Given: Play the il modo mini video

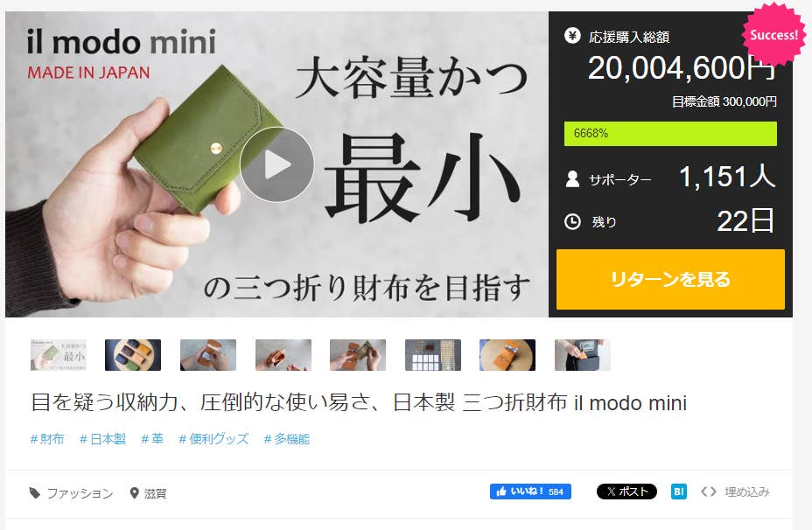Looking at the screenshot, I should 277,164.
